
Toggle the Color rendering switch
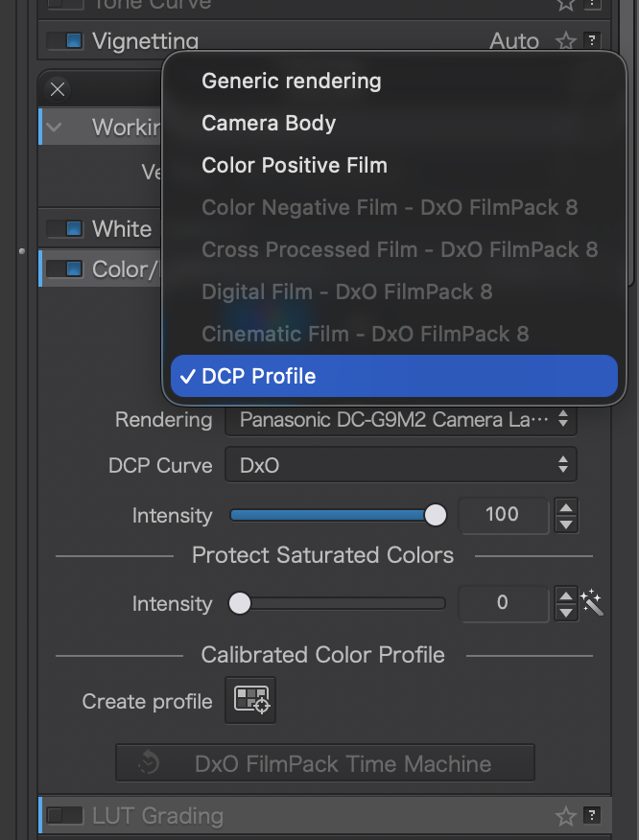click(65, 269)
